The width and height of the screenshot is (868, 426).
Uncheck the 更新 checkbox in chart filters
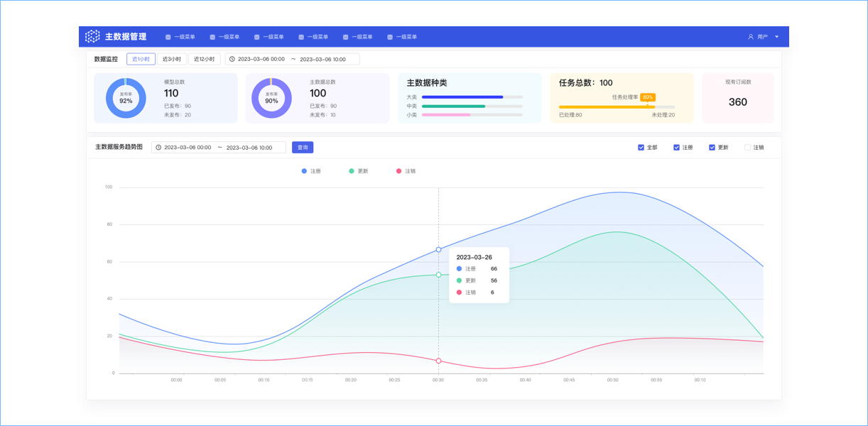pos(712,148)
